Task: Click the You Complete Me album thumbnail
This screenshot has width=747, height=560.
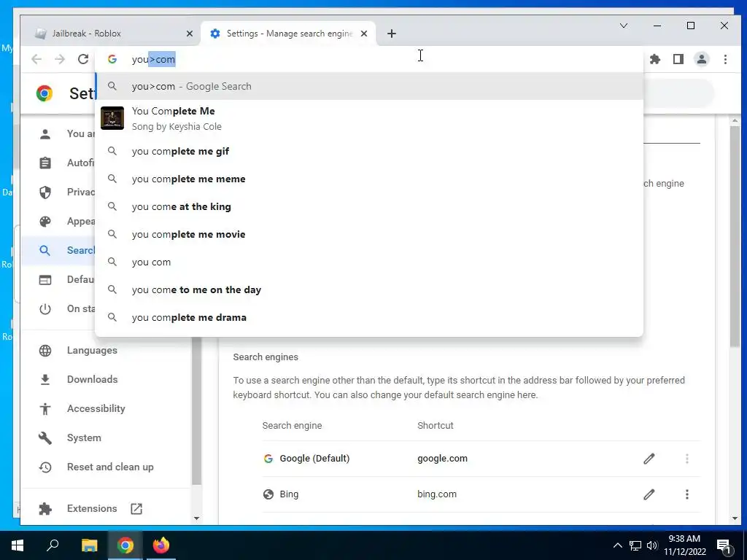Action: click(x=112, y=118)
